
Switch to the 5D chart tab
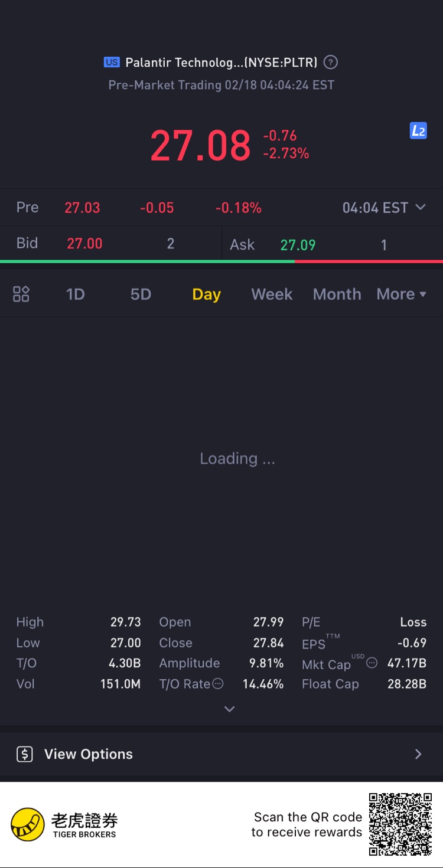click(x=141, y=294)
